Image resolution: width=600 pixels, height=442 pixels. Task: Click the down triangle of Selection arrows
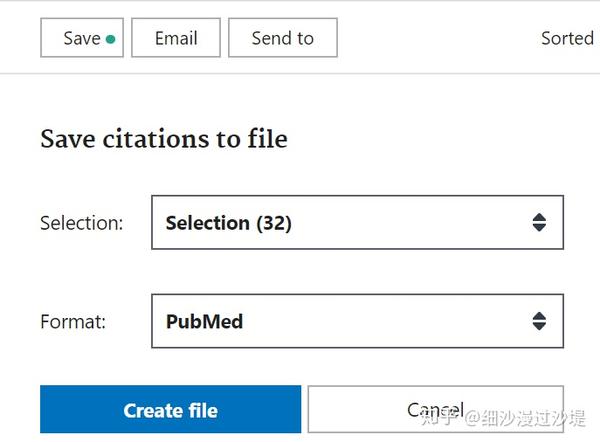coord(539,228)
